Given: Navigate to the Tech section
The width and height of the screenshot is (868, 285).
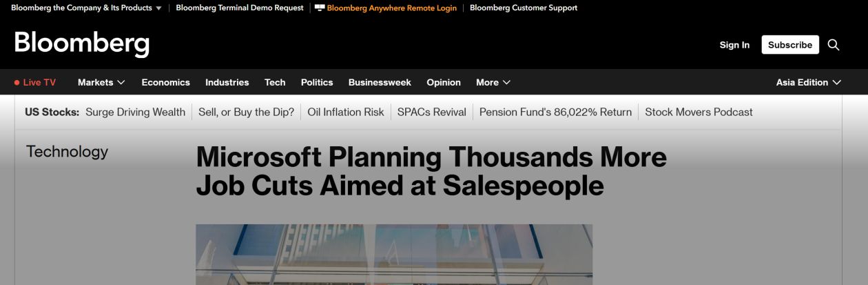Looking at the screenshot, I should tap(275, 82).
